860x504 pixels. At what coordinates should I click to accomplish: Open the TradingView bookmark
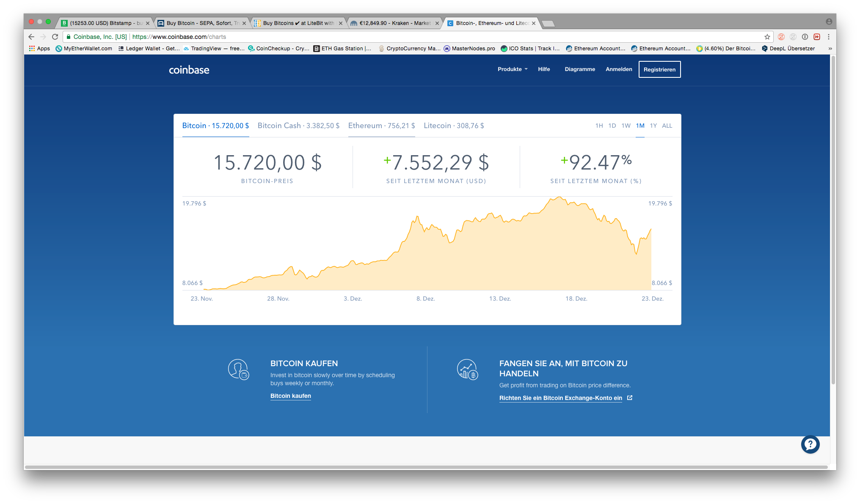[214, 49]
